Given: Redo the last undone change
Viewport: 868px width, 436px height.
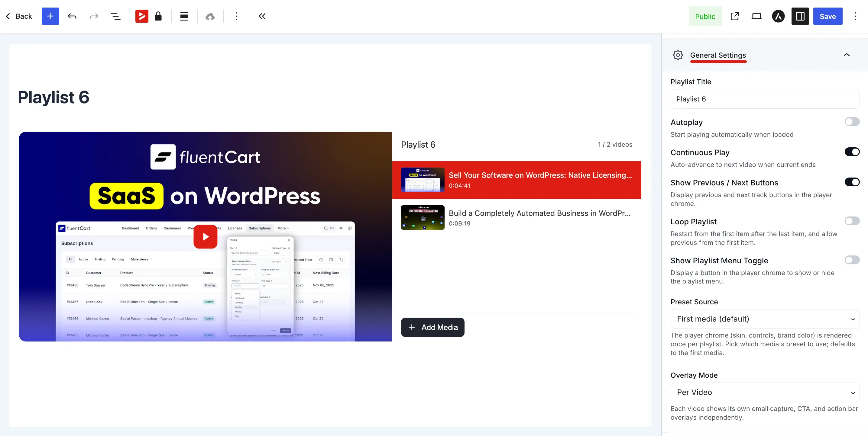Looking at the screenshot, I should pyautogui.click(x=94, y=16).
